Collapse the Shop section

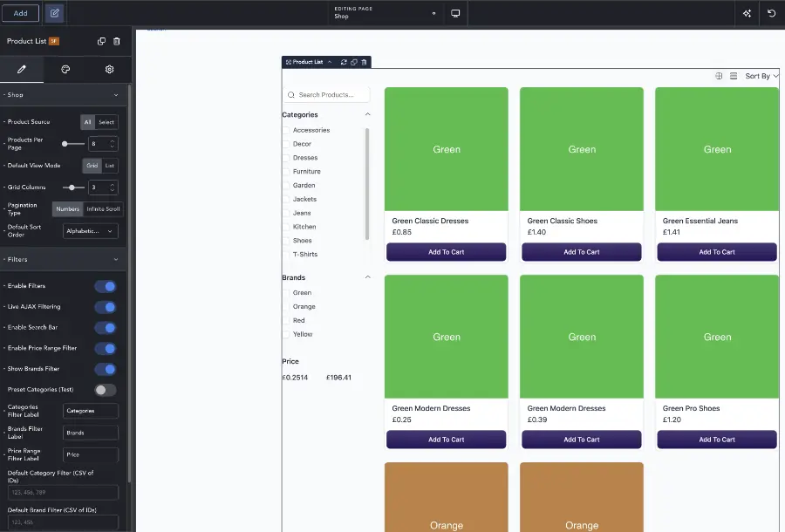[x=116, y=94]
